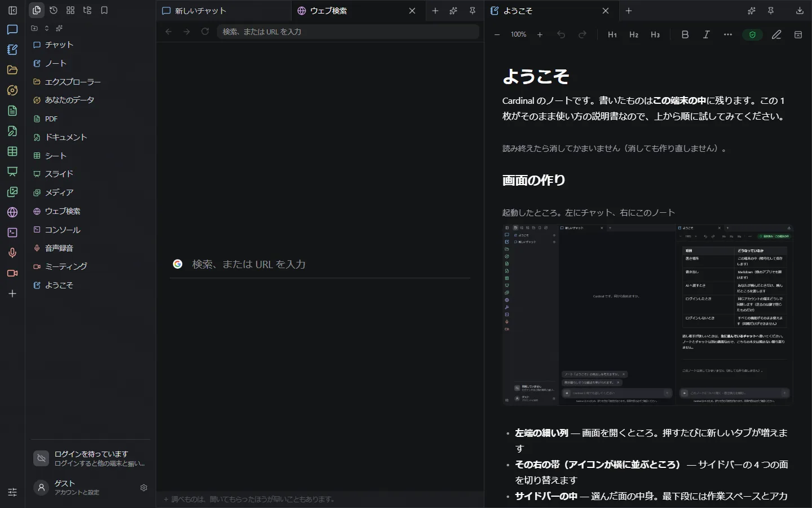Redo the note edit
This screenshot has width=812, height=508.
[x=582, y=34]
